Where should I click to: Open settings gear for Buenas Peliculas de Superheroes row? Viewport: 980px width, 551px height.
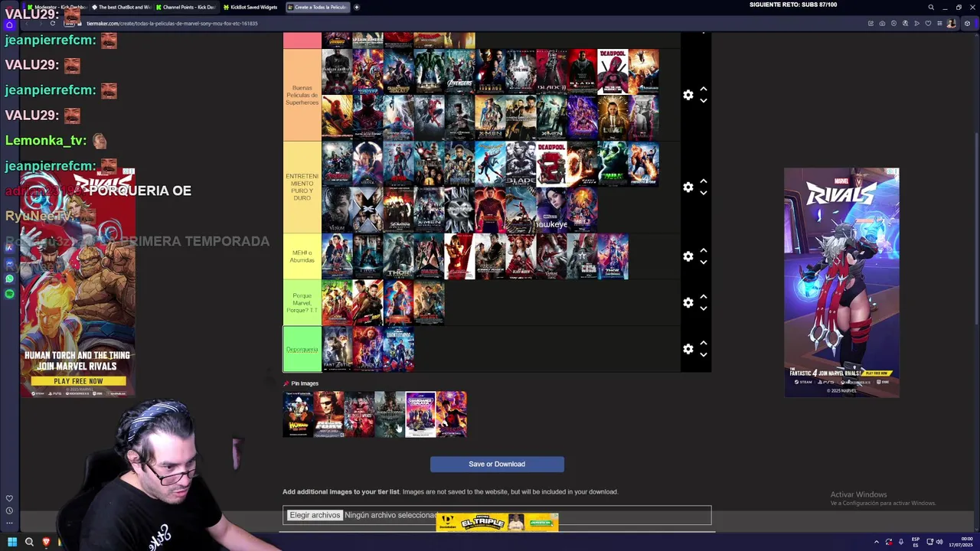pyautogui.click(x=688, y=95)
